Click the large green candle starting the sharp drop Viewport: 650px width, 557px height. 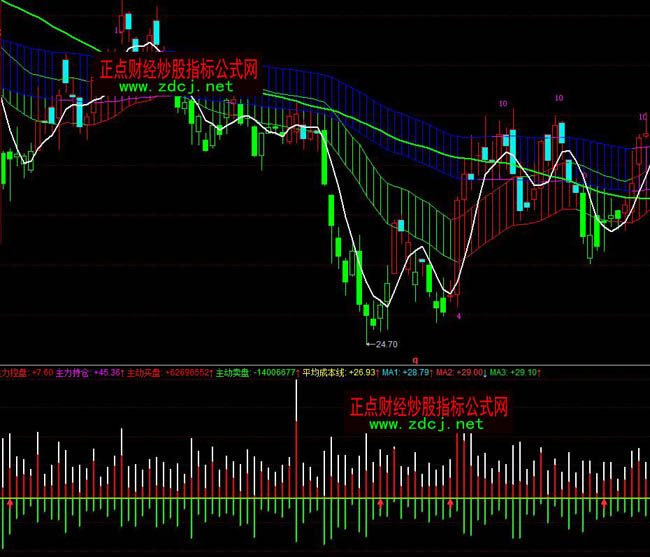click(324, 160)
